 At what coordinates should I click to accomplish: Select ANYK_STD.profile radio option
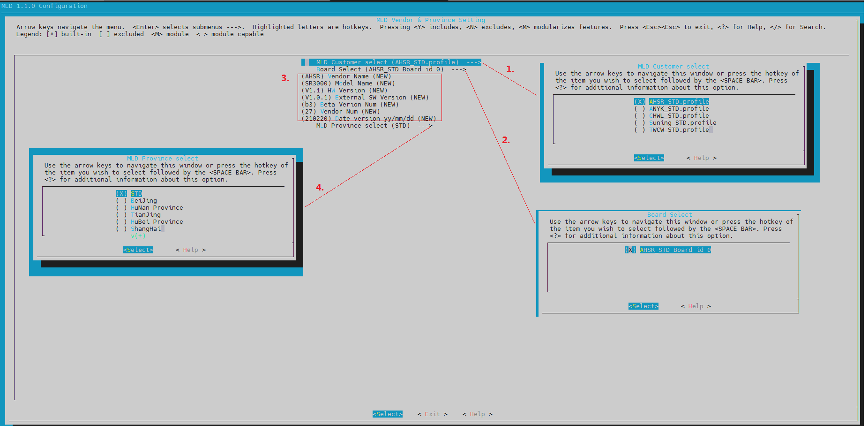[671, 108]
